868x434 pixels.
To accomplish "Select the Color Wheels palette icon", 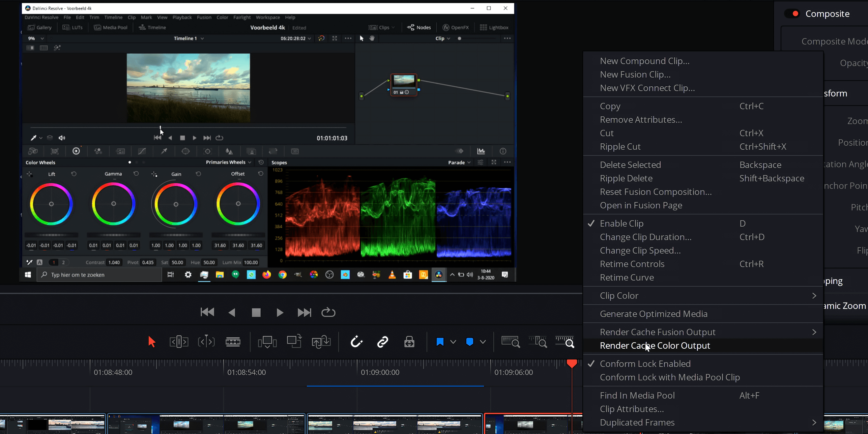I will 77,151.
